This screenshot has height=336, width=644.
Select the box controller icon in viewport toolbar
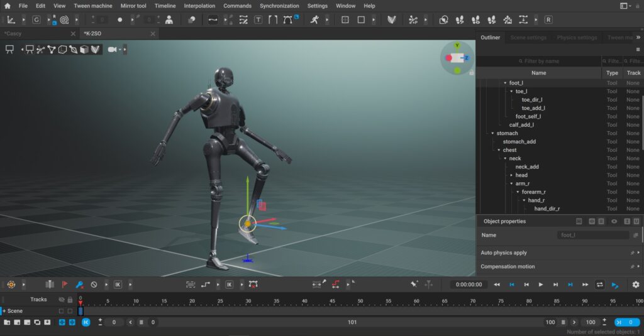point(62,50)
